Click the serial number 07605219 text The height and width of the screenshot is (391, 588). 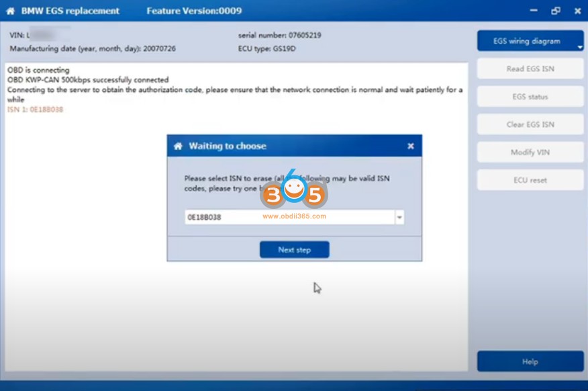(279, 36)
